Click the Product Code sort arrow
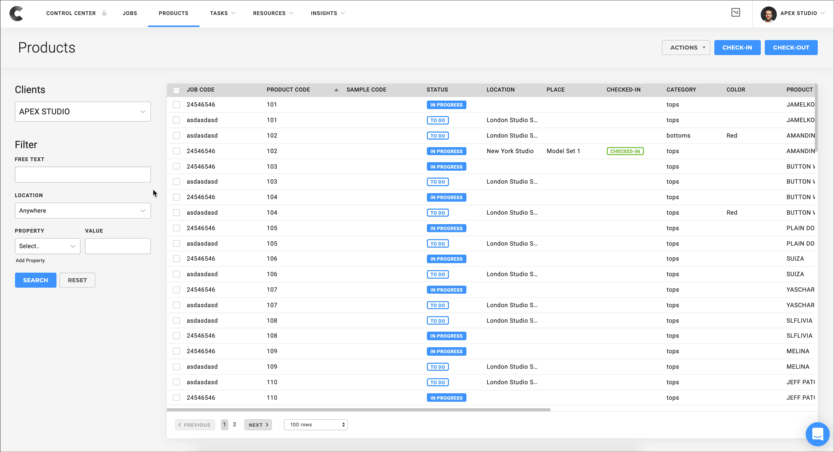The image size is (834, 452). 336,90
